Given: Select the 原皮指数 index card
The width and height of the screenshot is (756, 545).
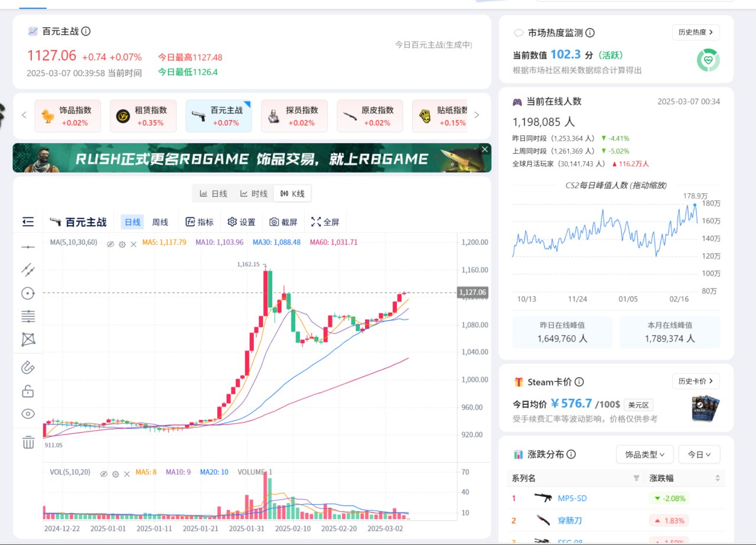Looking at the screenshot, I should [x=370, y=116].
